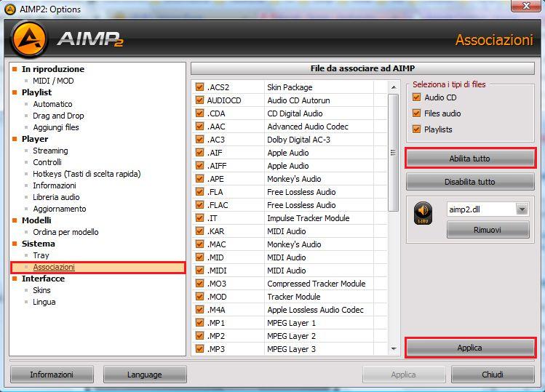Select the Interfacce category

pos(43,279)
